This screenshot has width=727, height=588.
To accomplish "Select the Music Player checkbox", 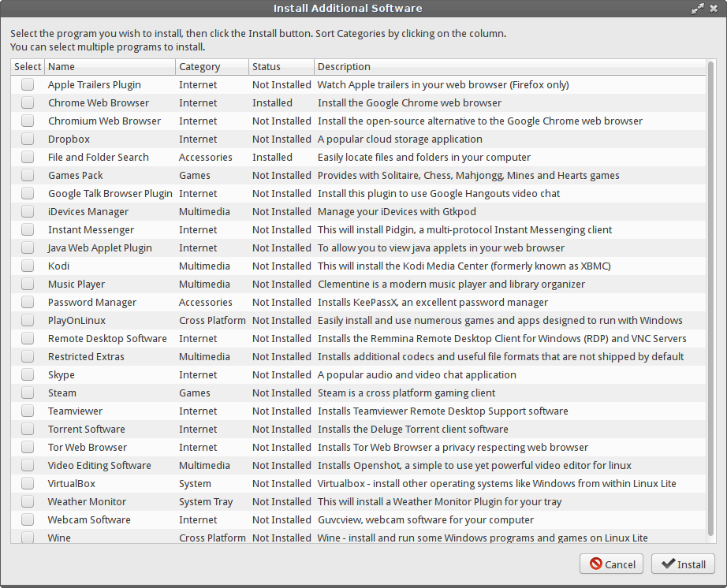I will pyautogui.click(x=28, y=284).
